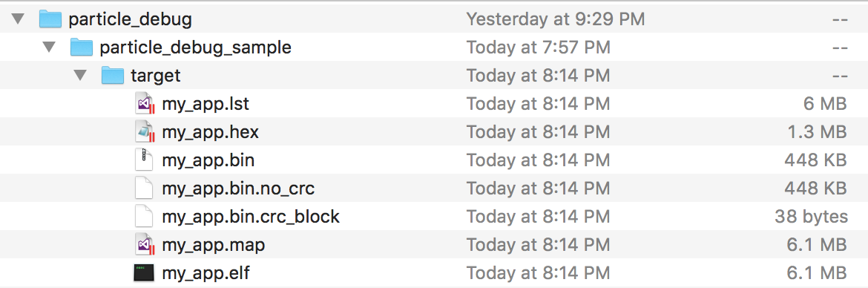
Task: Select the my_app.bin.no_crc file name
Action: [238, 189]
